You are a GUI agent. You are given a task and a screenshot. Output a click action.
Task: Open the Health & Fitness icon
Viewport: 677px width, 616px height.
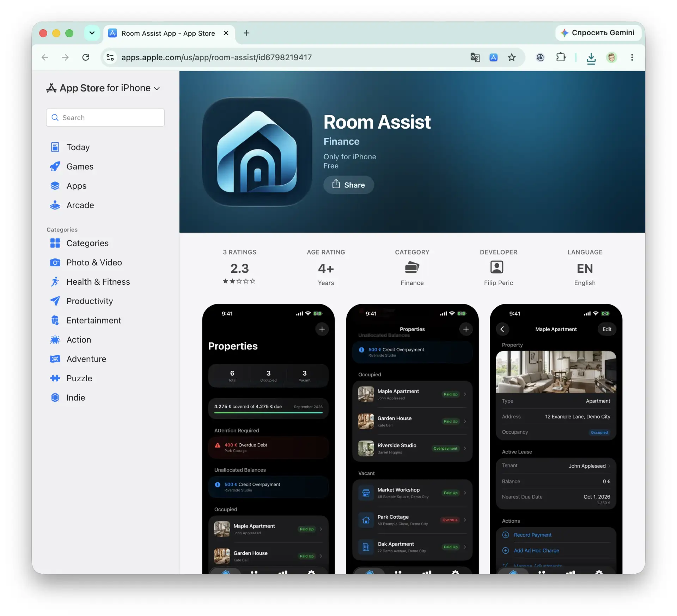coord(55,282)
